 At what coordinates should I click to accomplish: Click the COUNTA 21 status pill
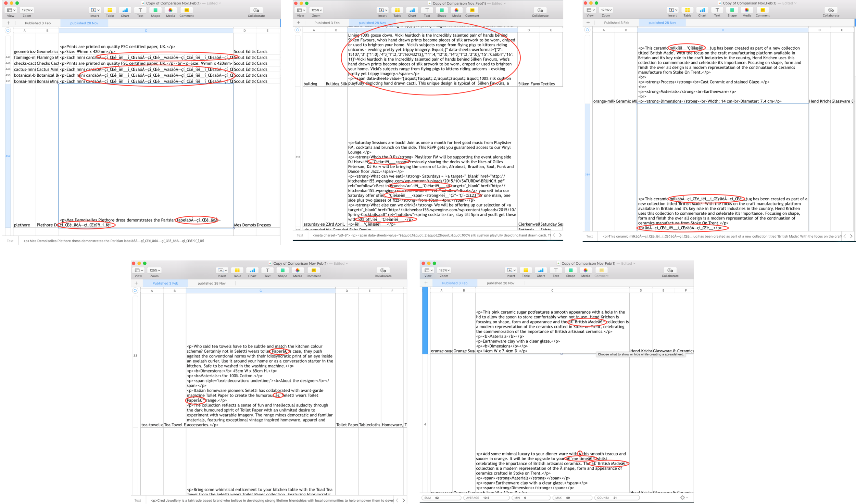617,498
